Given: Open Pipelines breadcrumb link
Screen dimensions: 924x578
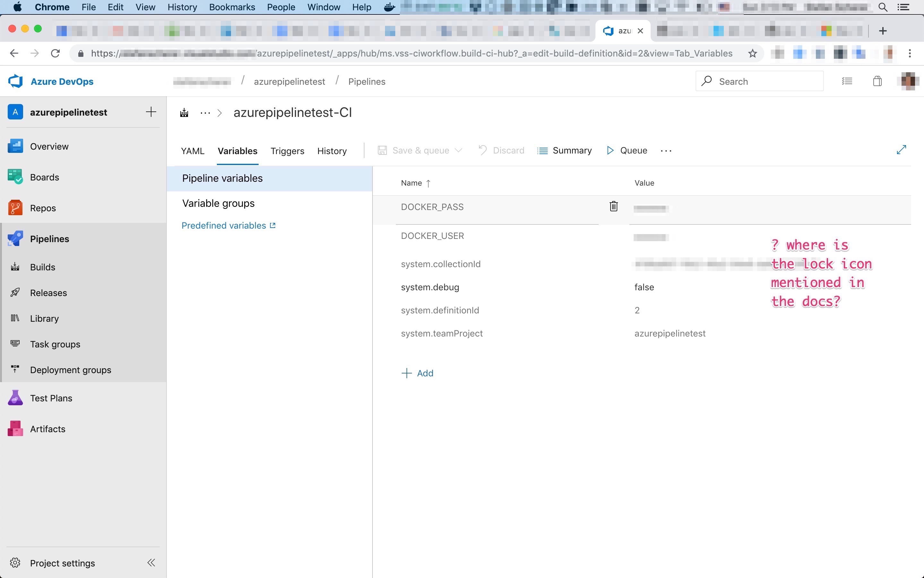Looking at the screenshot, I should [x=366, y=82].
